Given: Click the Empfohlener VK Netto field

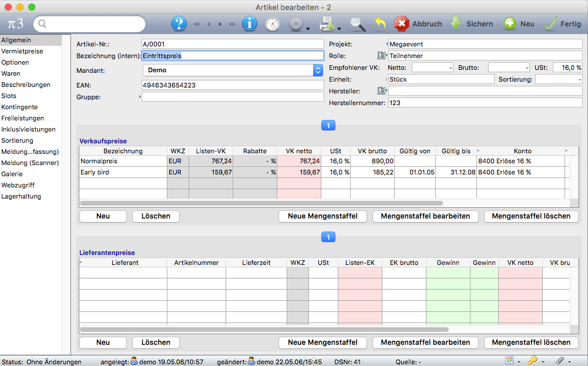Looking at the screenshot, I should pyautogui.click(x=433, y=68).
